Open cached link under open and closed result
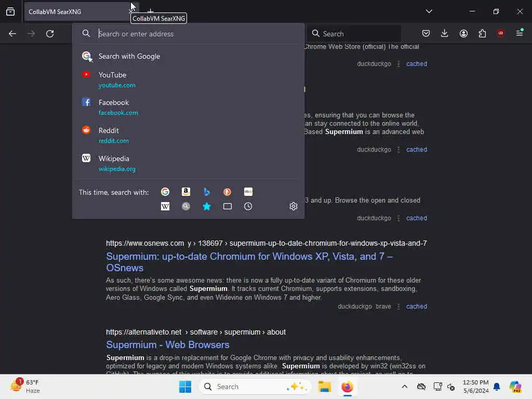This screenshot has width=532, height=399. tap(417, 218)
